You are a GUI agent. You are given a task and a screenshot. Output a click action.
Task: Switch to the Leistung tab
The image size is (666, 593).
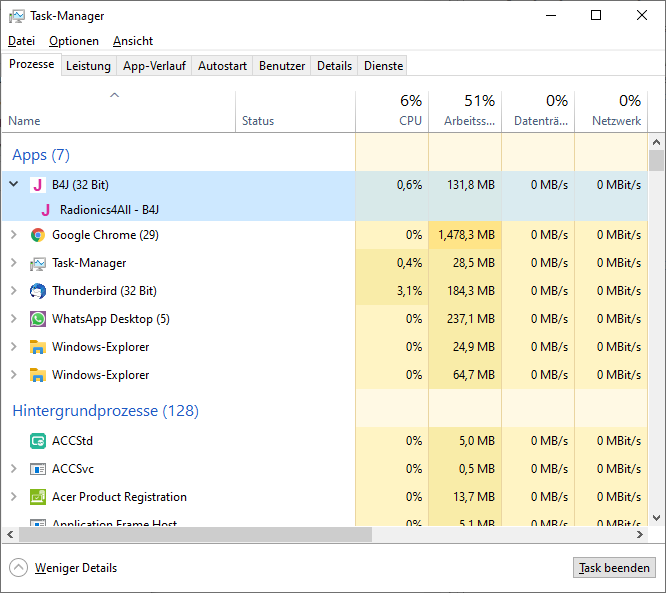point(88,66)
